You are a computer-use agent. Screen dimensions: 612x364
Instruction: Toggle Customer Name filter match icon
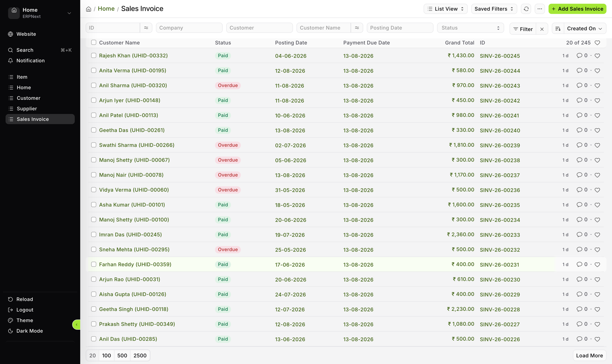[357, 28]
